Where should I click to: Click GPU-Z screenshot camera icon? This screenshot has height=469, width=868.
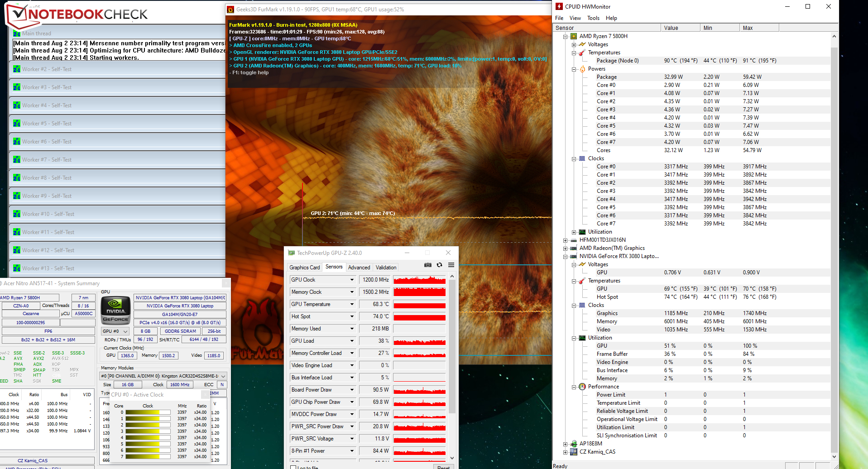pos(427,265)
